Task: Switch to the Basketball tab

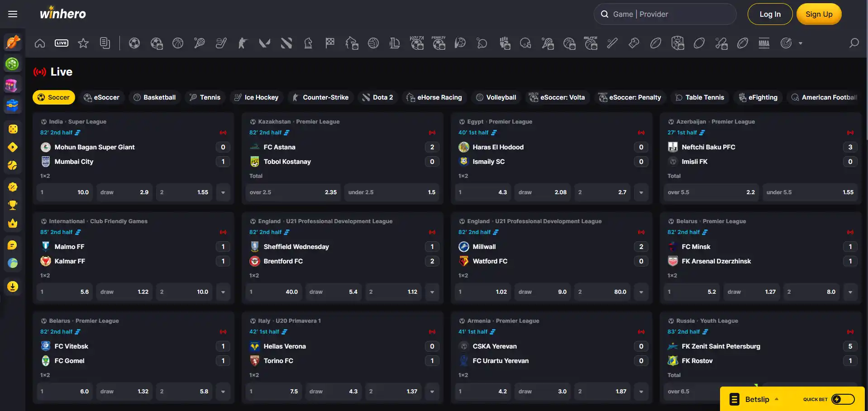Action: click(155, 97)
